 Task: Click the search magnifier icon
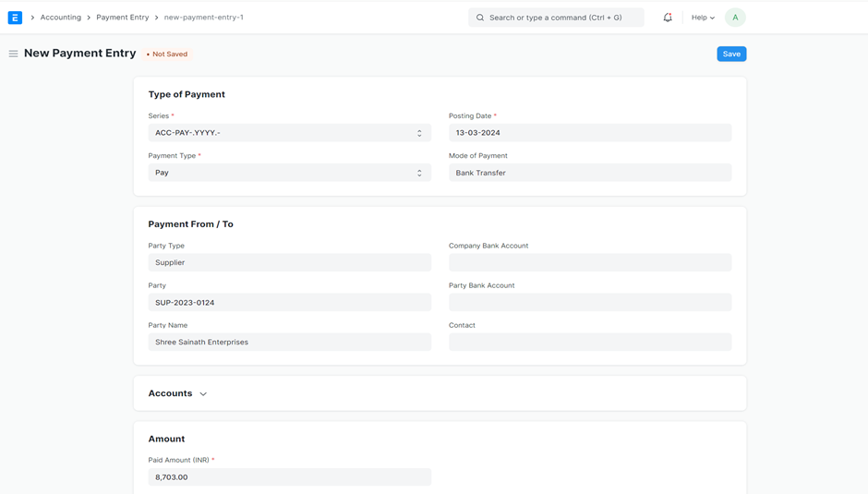480,18
